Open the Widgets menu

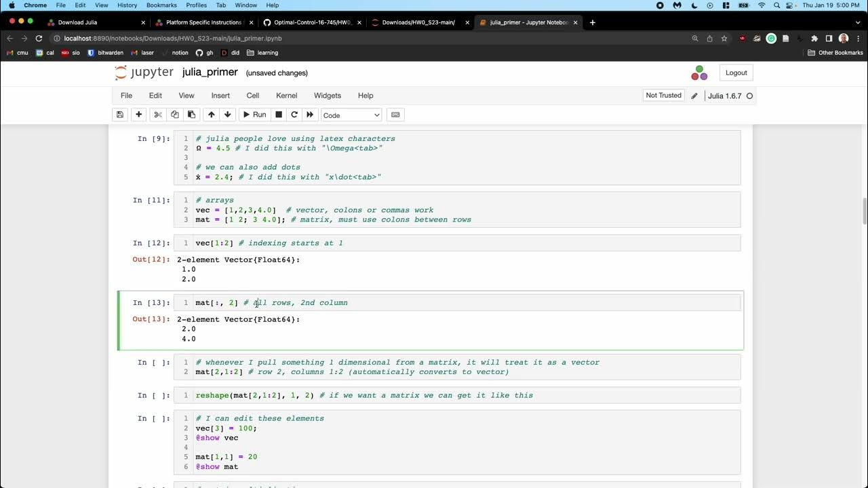pyautogui.click(x=328, y=96)
